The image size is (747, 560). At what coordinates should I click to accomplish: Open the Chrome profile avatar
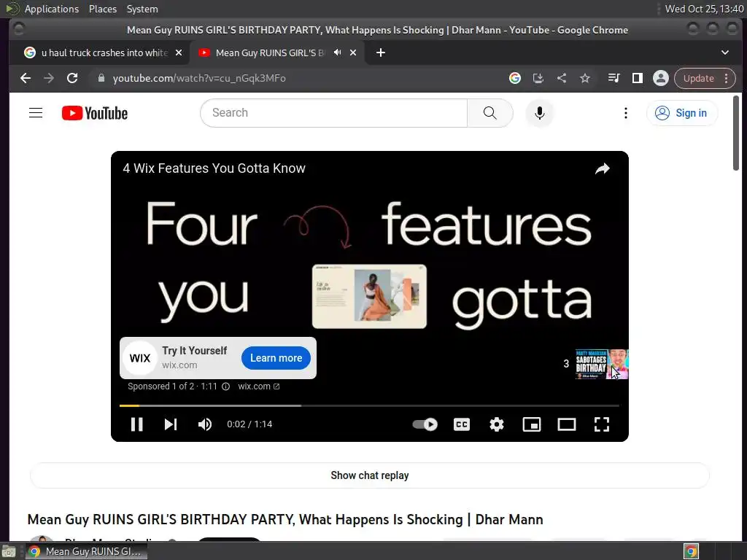tap(661, 78)
